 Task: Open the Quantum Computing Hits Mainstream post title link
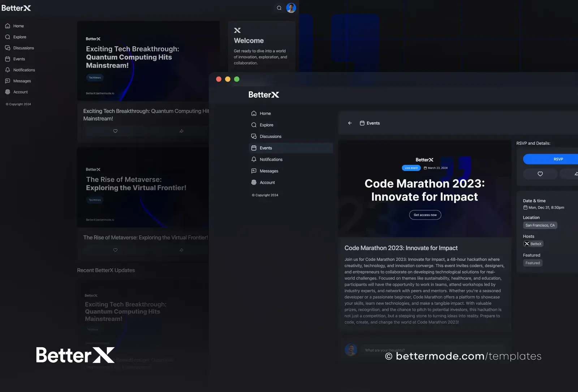tap(146, 115)
